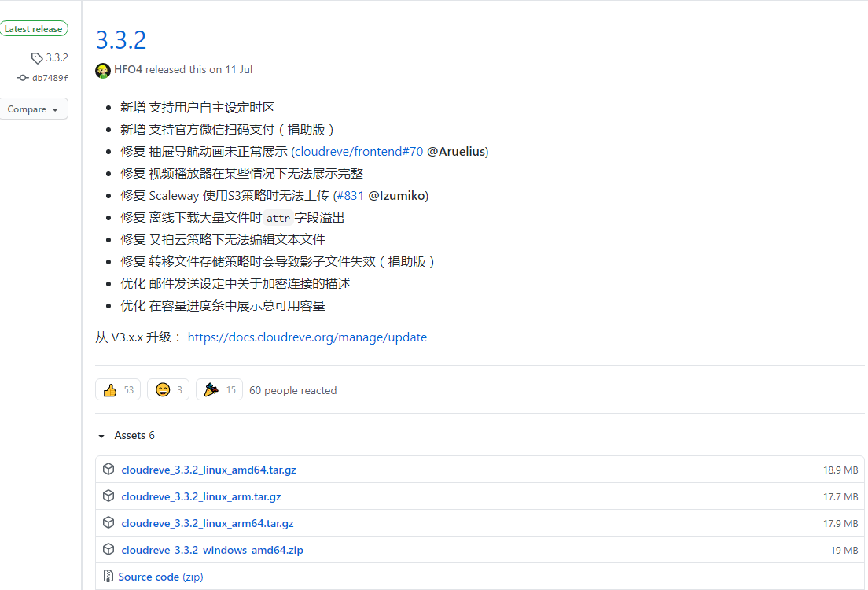868x590 pixels.
Task: Download cloudreve_3.3.2_linux_arm.tar.gz
Action: (x=201, y=496)
